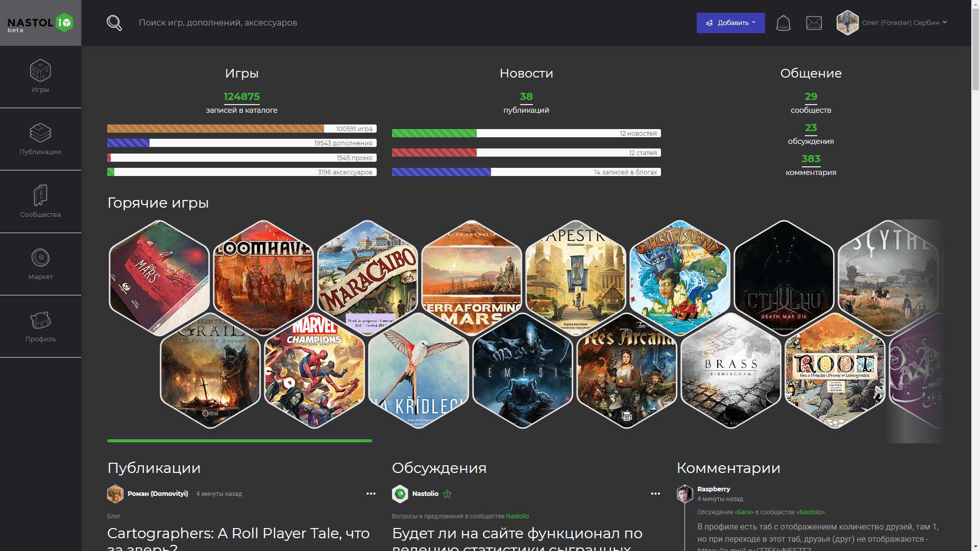This screenshot has width=980, height=551.
Task: Click the 12 статей bar
Action: (x=526, y=153)
